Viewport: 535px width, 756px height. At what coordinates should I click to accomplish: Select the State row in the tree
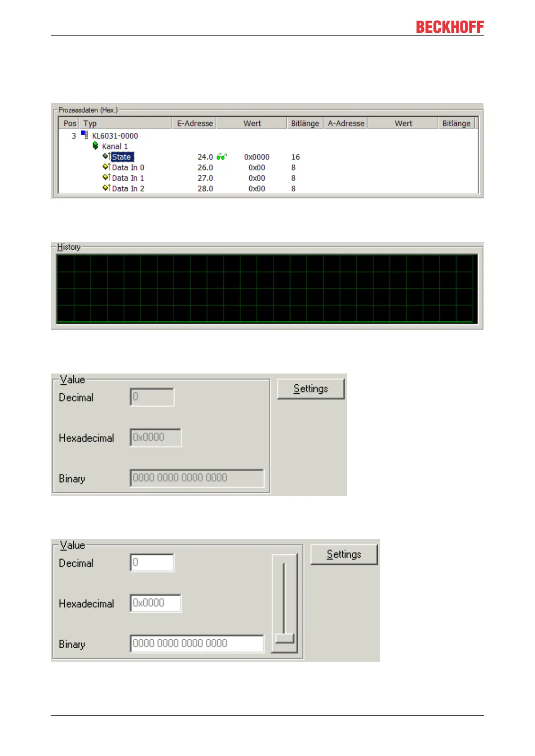point(122,157)
